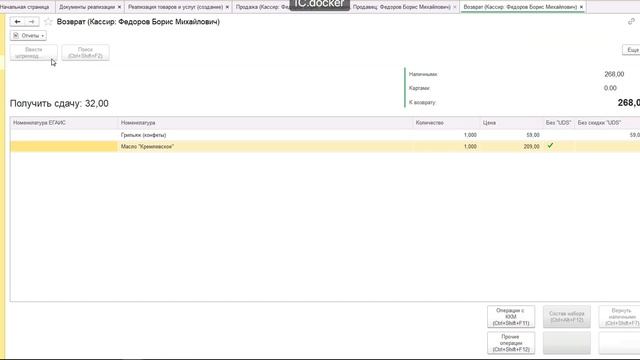Viewport: 640px width, 360px height.
Task: Click the Картами label
Action: (419, 88)
